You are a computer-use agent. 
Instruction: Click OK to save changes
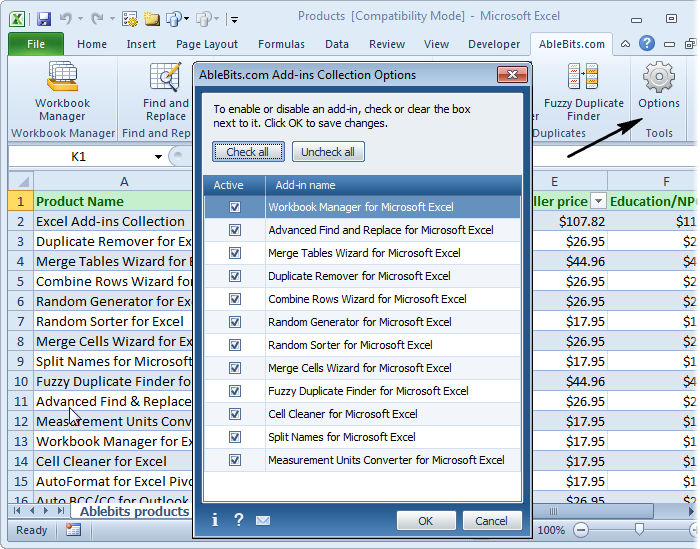coord(426,521)
